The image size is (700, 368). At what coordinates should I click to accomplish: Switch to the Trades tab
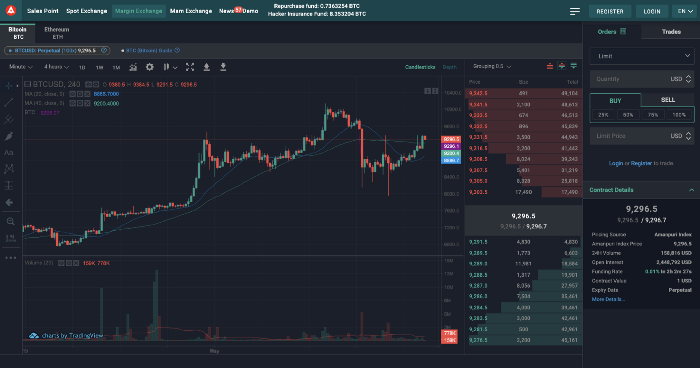[671, 32]
